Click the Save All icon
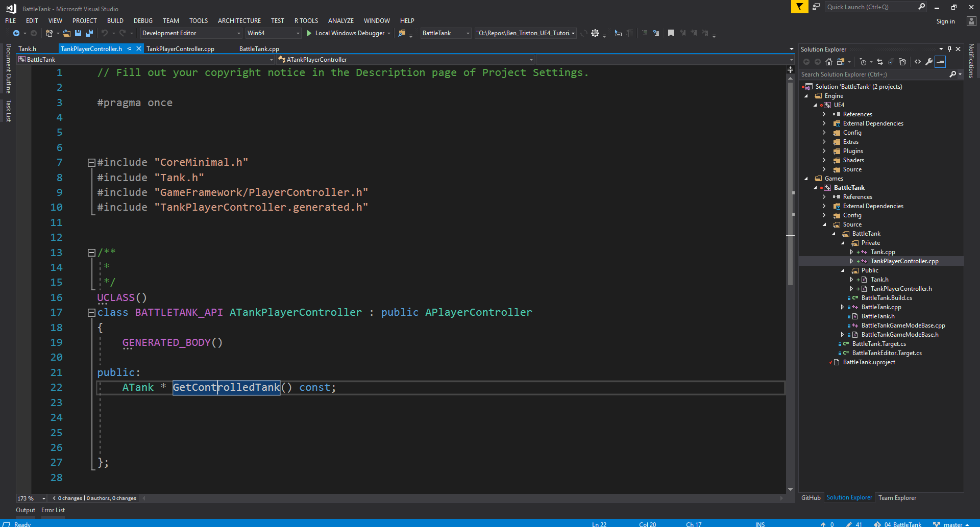This screenshot has width=980, height=527. click(89, 33)
